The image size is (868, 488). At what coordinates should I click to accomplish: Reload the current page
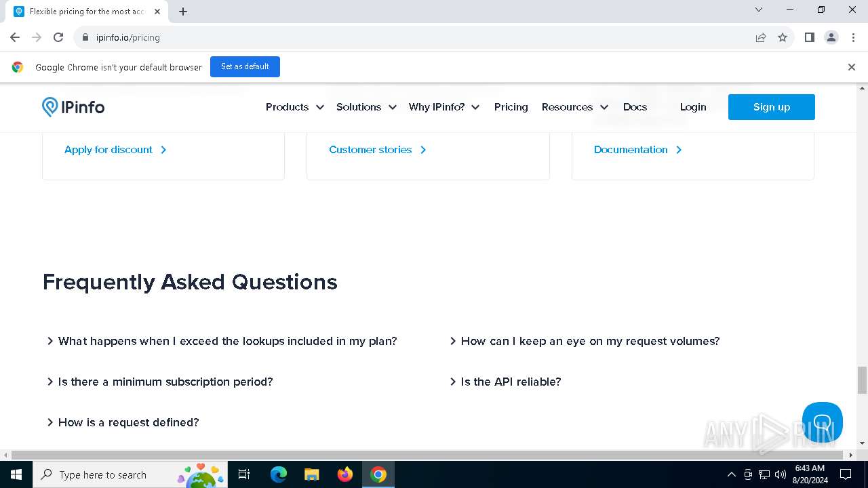coord(58,37)
